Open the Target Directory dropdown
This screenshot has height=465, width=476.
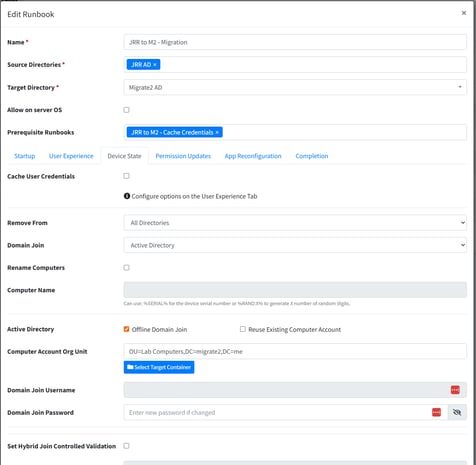pyautogui.click(x=295, y=87)
